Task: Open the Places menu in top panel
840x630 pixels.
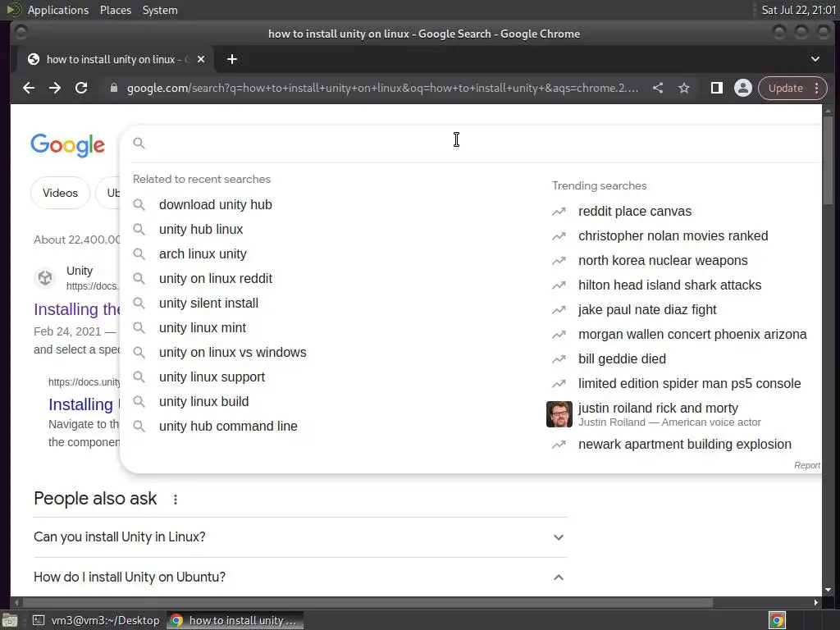Action: coord(116,10)
